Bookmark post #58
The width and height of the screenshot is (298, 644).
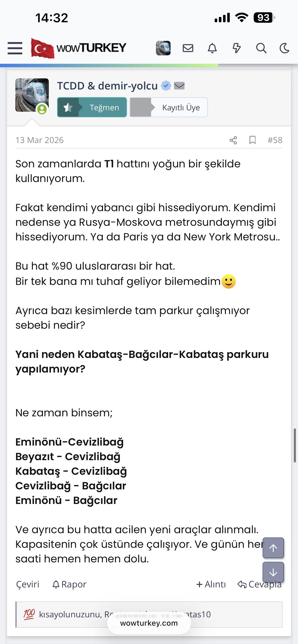click(x=253, y=140)
